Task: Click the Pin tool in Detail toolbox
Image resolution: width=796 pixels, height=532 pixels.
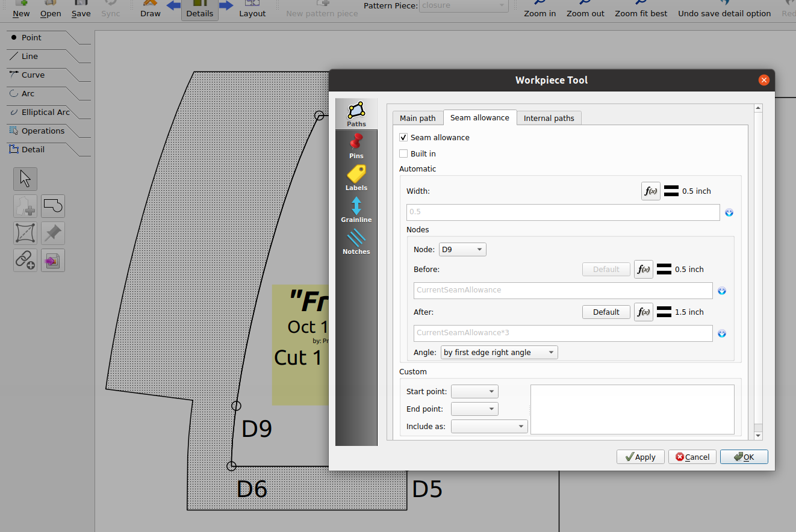Action: coord(53,234)
